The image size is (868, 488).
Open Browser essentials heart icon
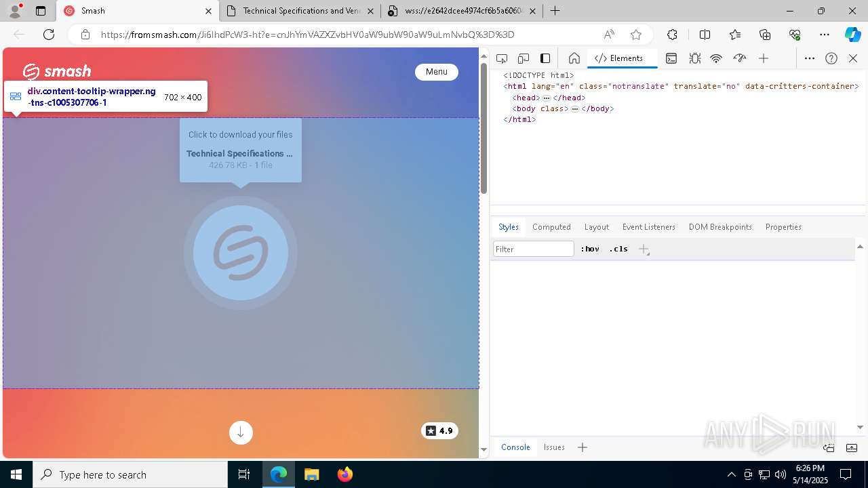795,35
